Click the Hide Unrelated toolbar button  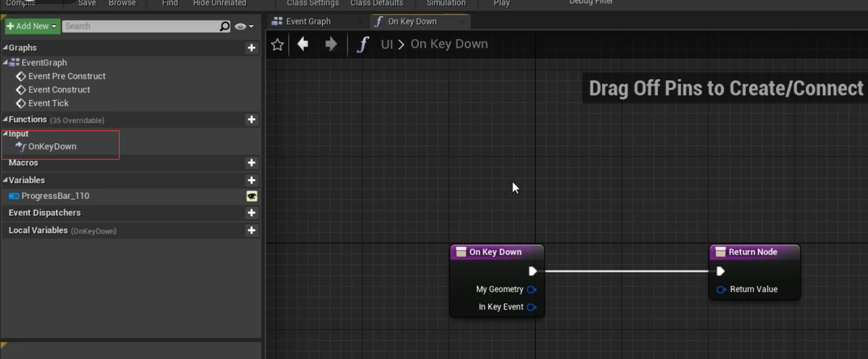(x=220, y=3)
